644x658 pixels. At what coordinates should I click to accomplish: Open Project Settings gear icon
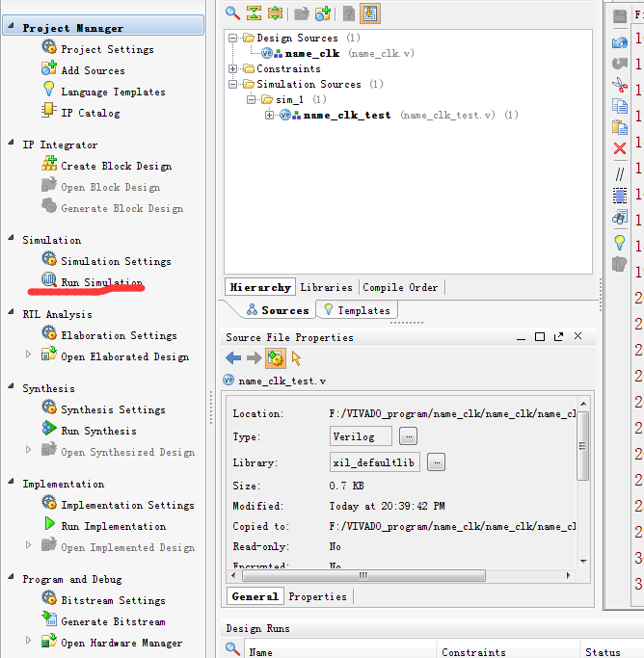(x=49, y=46)
